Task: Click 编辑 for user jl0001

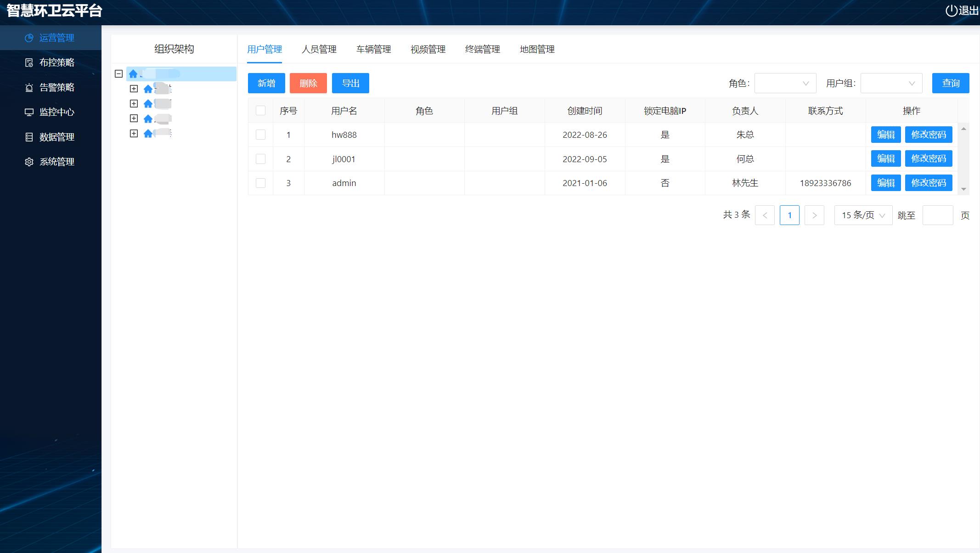Action: pyautogui.click(x=886, y=158)
